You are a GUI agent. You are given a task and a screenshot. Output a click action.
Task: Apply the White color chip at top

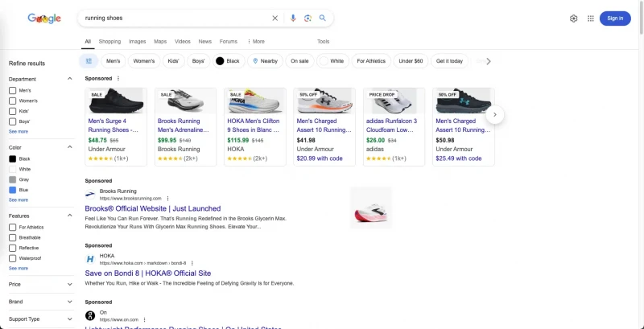coord(333,61)
